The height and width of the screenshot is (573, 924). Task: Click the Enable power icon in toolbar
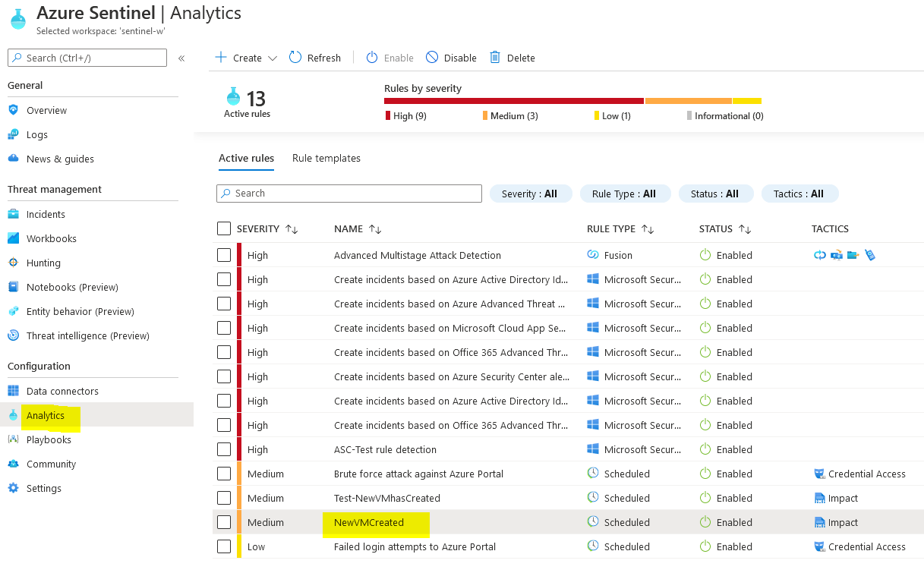(372, 58)
